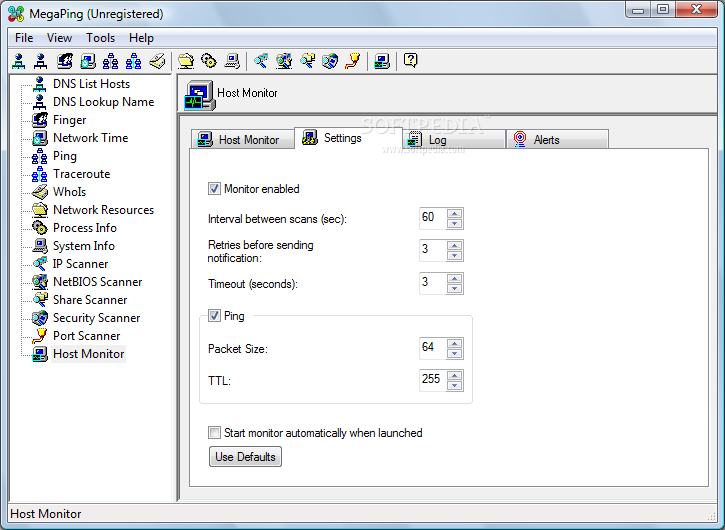Select Process Info in sidebar tree

click(x=85, y=228)
